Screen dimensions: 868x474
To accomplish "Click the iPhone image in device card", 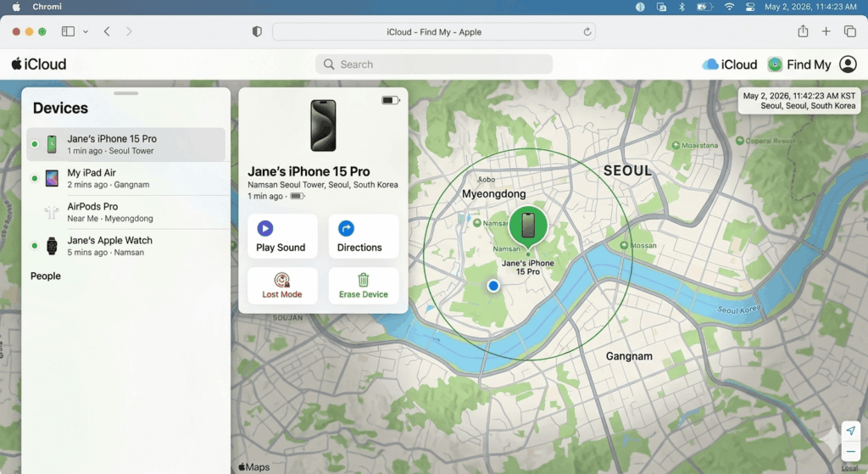I will pyautogui.click(x=323, y=125).
